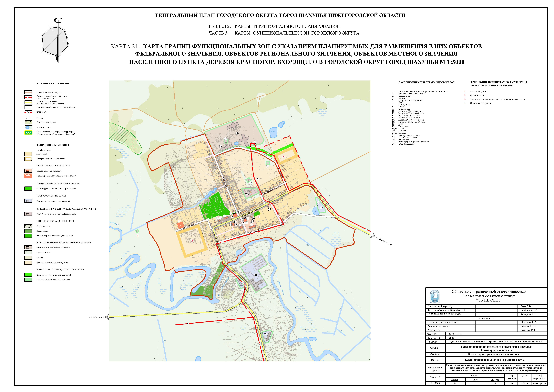Click the 'в д.Момзино' direction label
554x392 pixels.
[x=97, y=317]
